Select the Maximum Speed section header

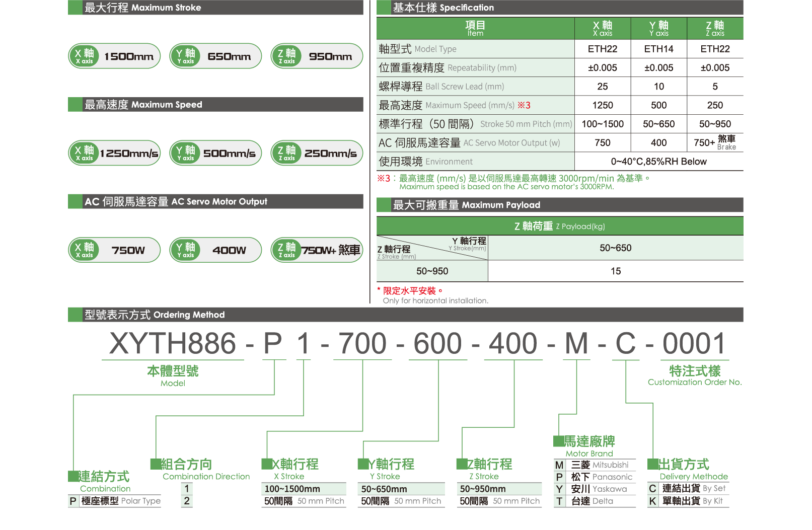[215, 105]
